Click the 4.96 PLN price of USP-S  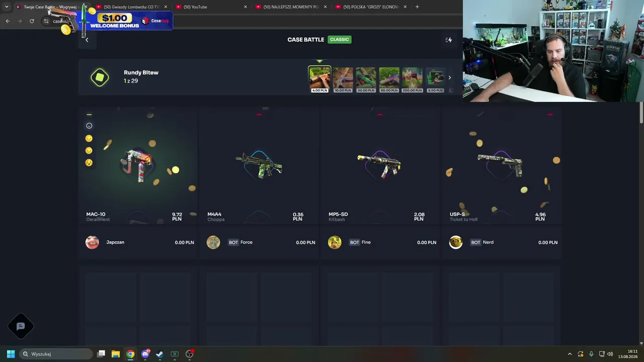pyautogui.click(x=540, y=217)
